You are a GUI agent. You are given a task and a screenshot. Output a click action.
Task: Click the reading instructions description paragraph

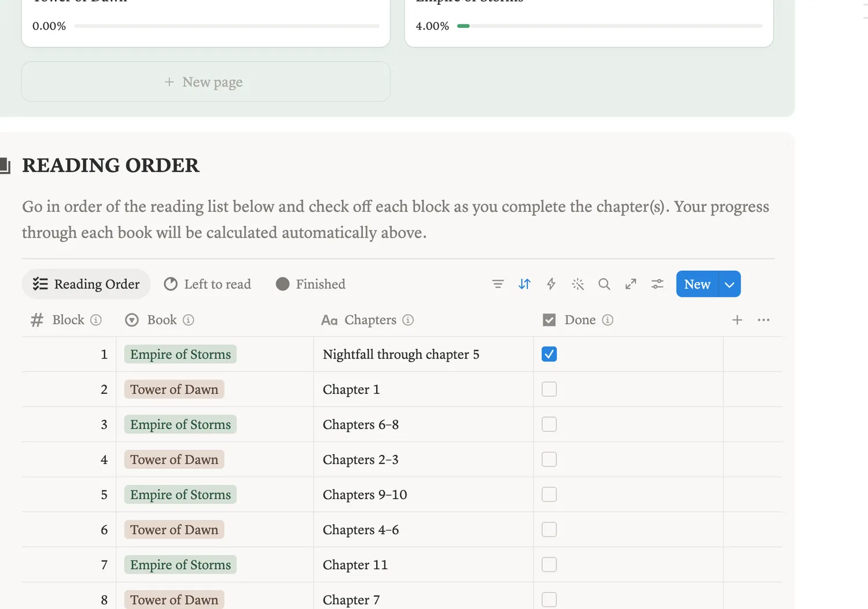(396, 220)
